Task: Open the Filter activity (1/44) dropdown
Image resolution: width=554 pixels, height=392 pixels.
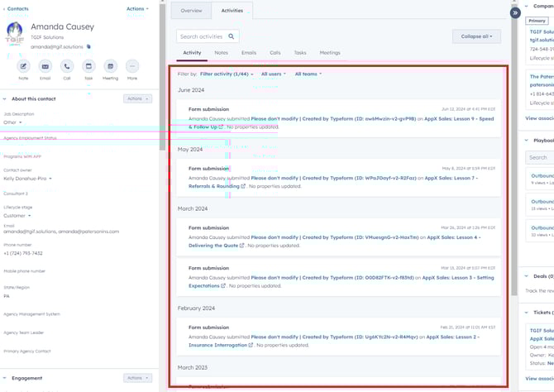Action: point(226,74)
